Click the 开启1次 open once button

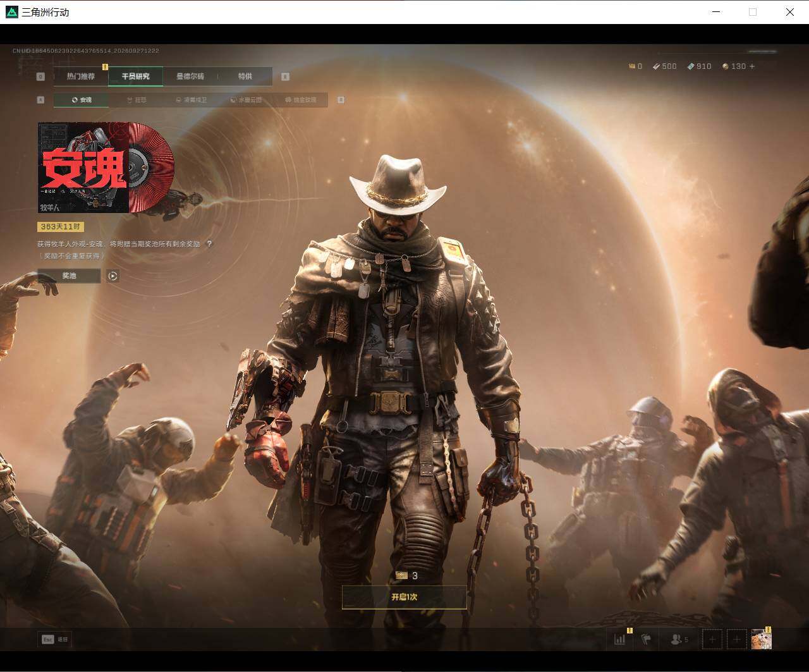point(404,597)
